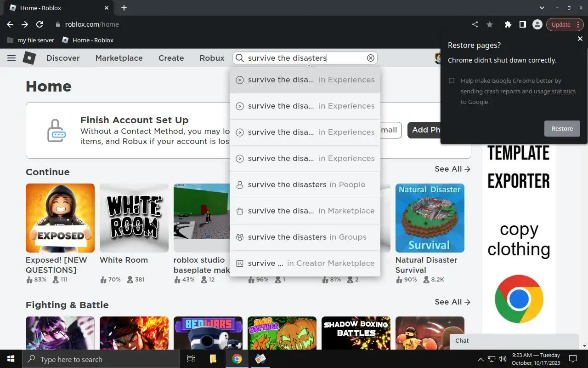Screen dimensions: 588x368
Task: Open 'my file server' bookmark
Action: pyautogui.click(x=31, y=40)
